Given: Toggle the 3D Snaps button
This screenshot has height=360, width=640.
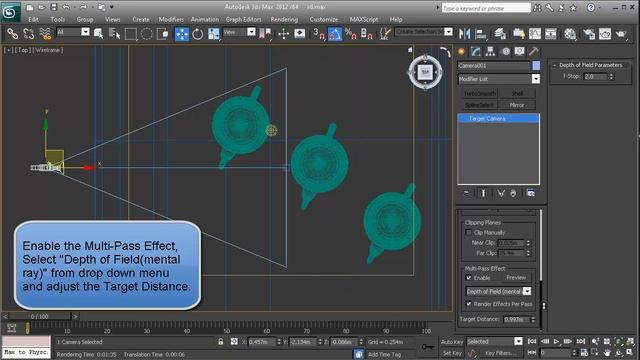Looking at the screenshot, I should click(x=319, y=33).
